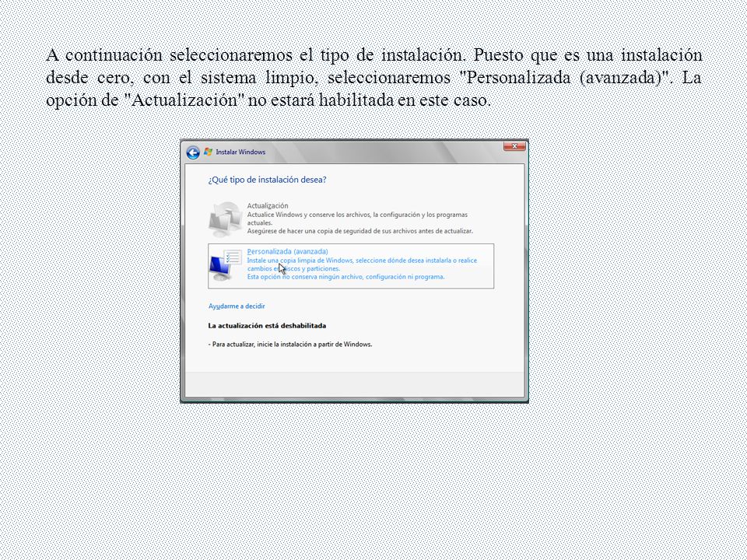Click "Actualice Windows y conserve los archivos" description
Image resolution: width=747 pixels, height=560 pixels.
357,219
